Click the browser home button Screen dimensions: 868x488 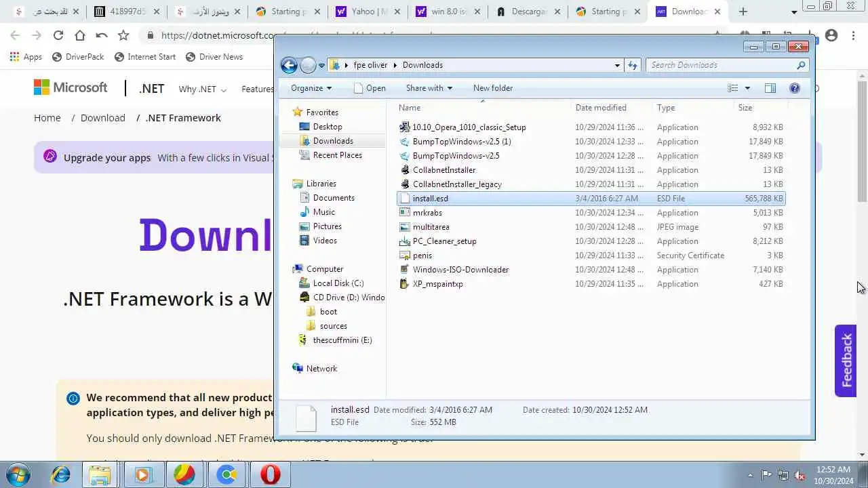80,35
